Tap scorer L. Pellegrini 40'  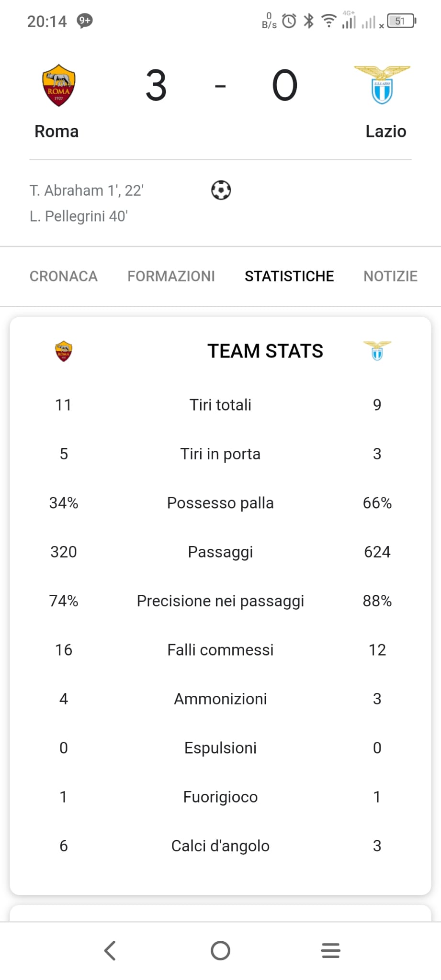[79, 216]
